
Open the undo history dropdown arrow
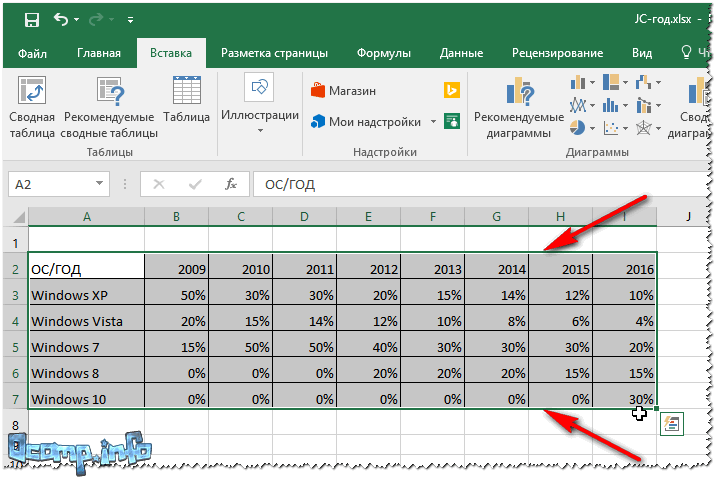click(76, 20)
